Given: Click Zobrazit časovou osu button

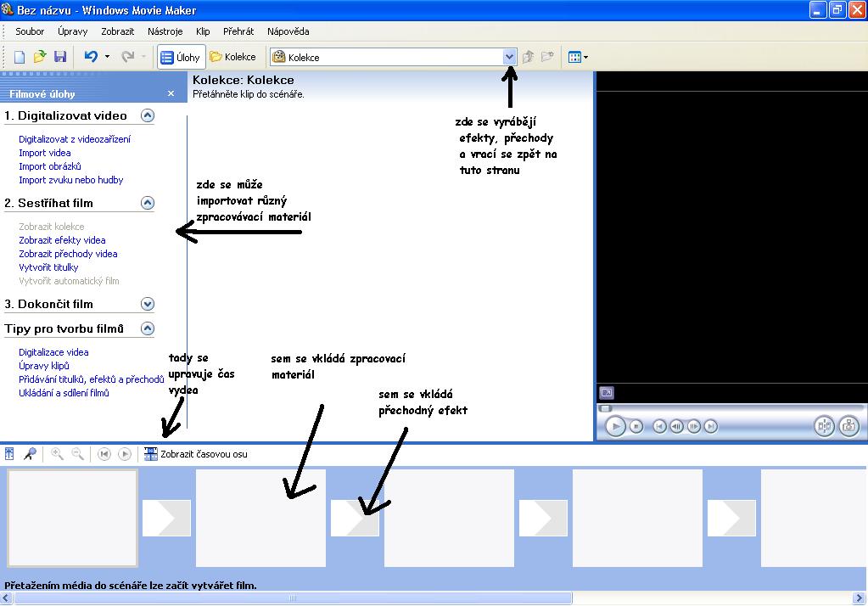Looking at the screenshot, I should point(195,454).
